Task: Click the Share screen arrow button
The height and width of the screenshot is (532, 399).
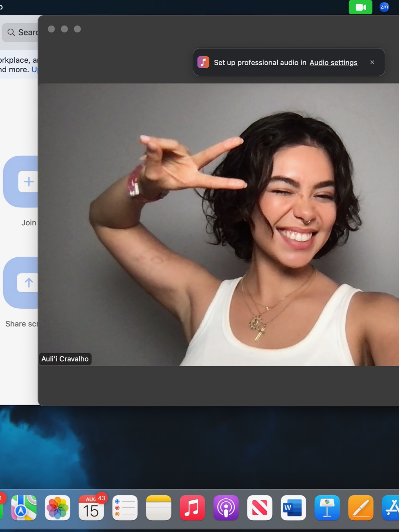Action: click(28, 283)
